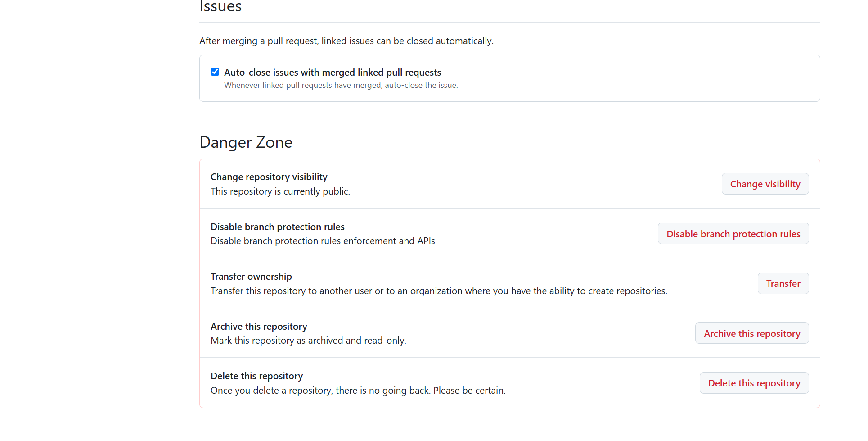This screenshot has height=441, width=868.
Task: Click the Danger Zone heading
Action: (x=246, y=142)
